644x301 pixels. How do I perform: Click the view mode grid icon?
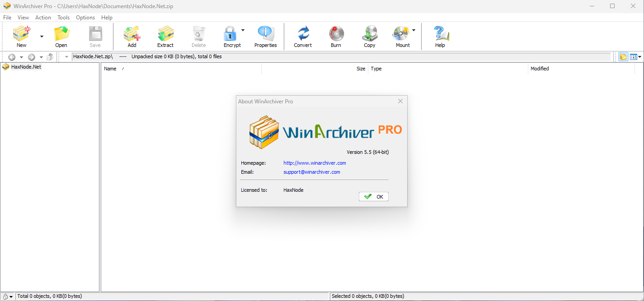point(633,57)
